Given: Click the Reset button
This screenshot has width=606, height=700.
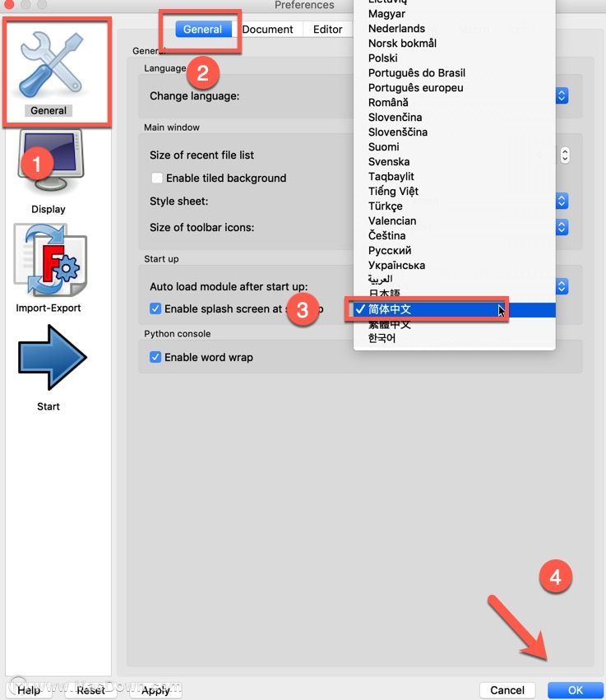Looking at the screenshot, I should click(90, 690).
